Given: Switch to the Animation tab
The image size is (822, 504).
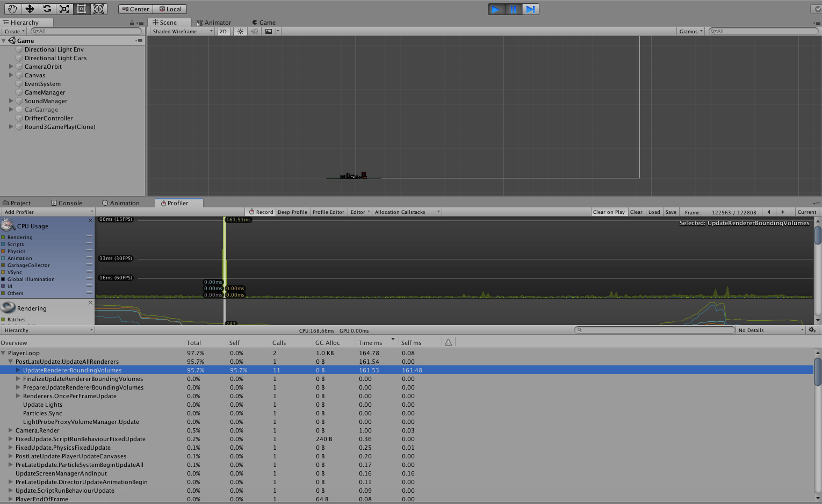Looking at the screenshot, I should pyautogui.click(x=121, y=203).
